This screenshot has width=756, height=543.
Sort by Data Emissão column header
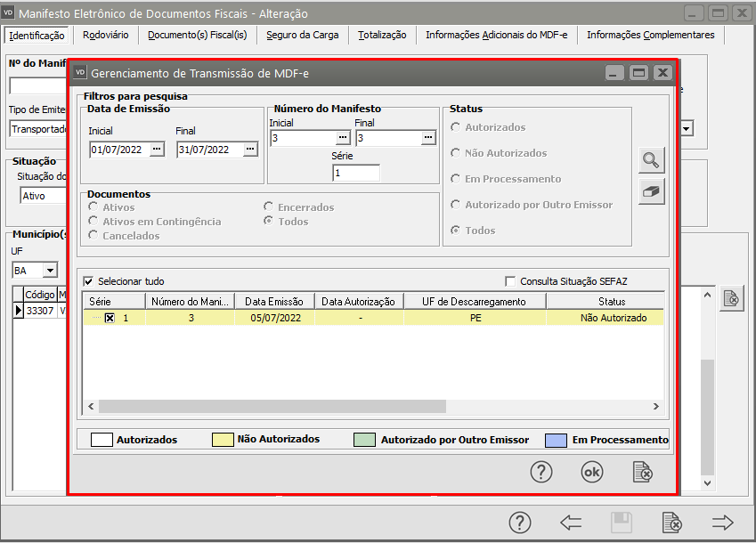click(275, 302)
